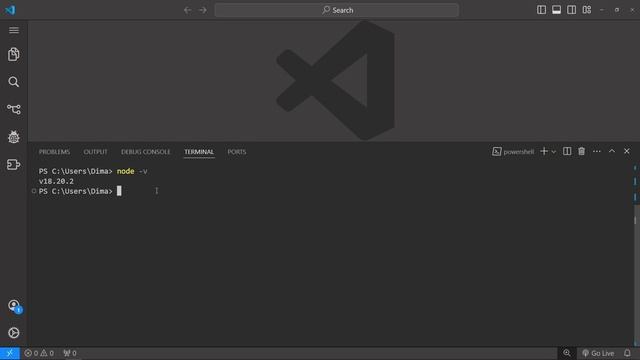Open the Extensions view
The image size is (640, 360).
pos(14,164)
